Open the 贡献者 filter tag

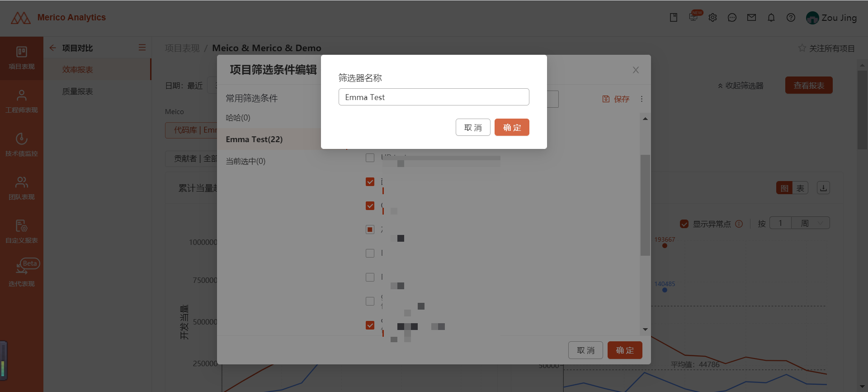pos(191,158)
